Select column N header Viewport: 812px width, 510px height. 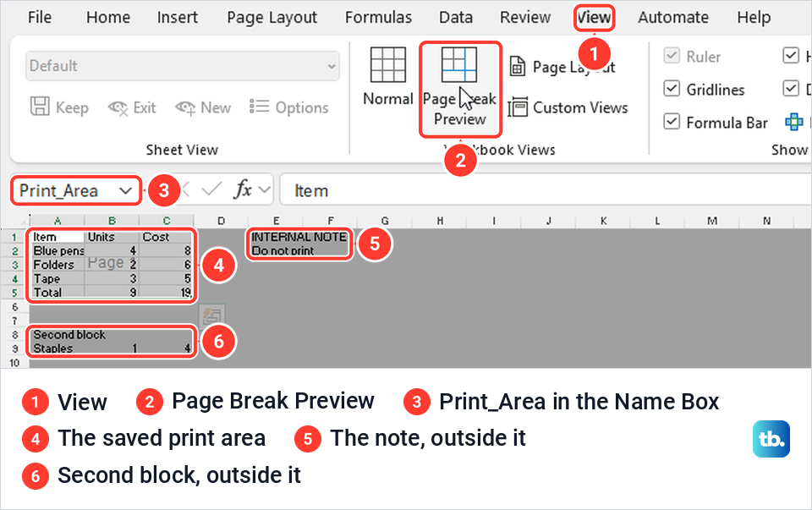coord(767,221)
